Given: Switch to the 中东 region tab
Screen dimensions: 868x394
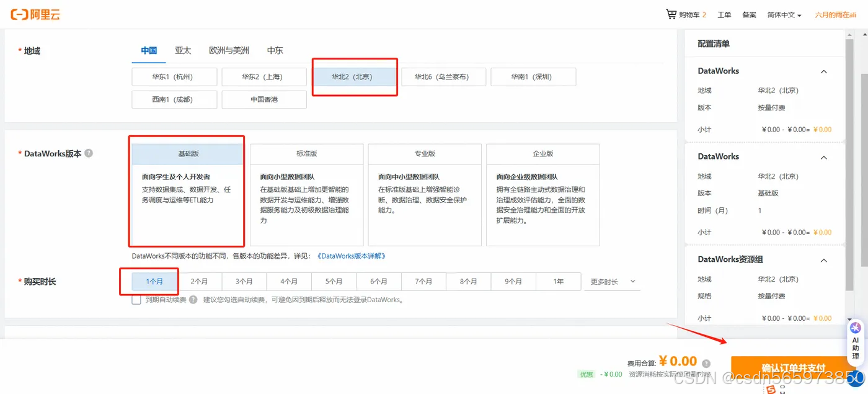Looking at the screenshot, I should (275, 50).
